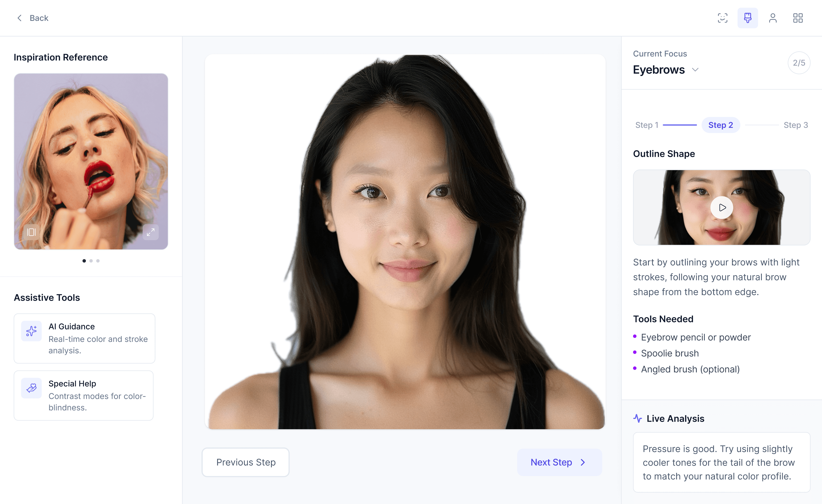Select the makeup brush icon in header
The width and height of the screenshot is (822, 504).
(x=748, y=18)
